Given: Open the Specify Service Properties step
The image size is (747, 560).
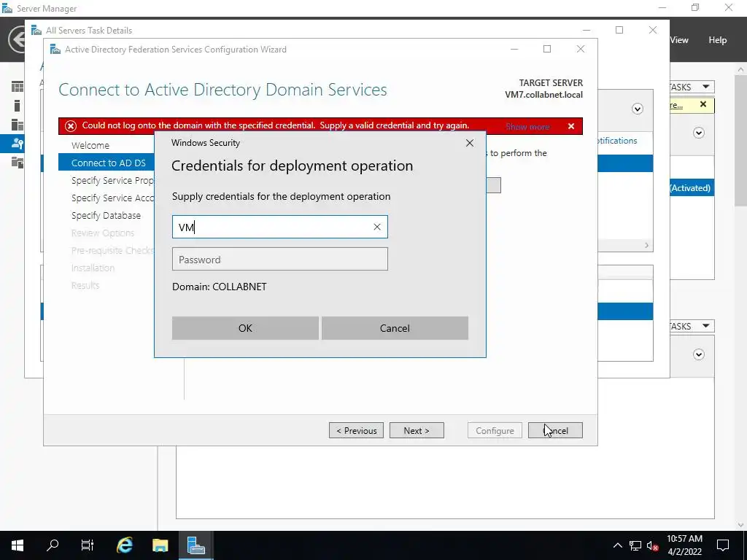Looking at the screenshot, I should coord(112,181).
